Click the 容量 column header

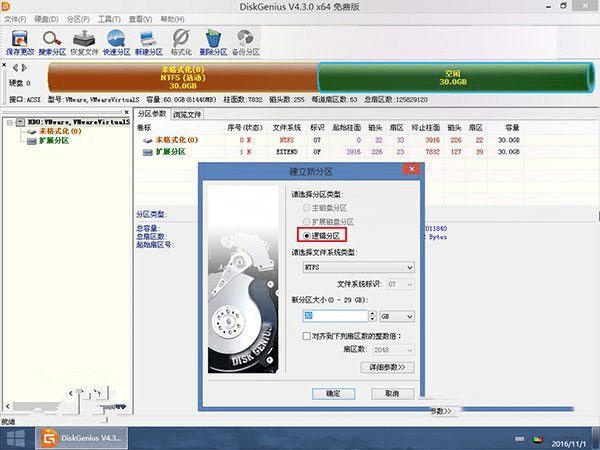pos(512,128)
